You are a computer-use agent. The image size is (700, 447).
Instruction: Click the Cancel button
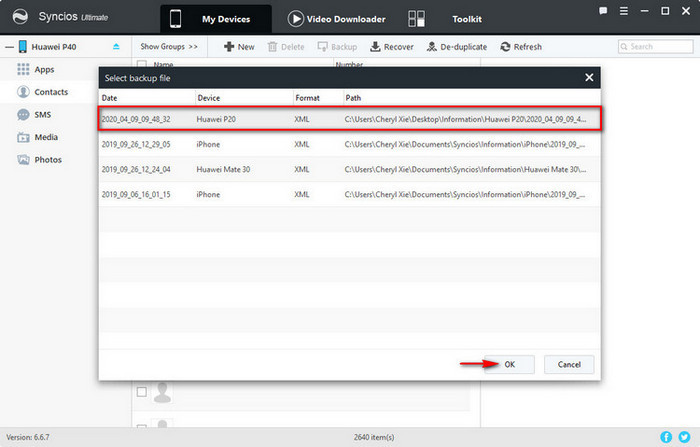point(569,364)
